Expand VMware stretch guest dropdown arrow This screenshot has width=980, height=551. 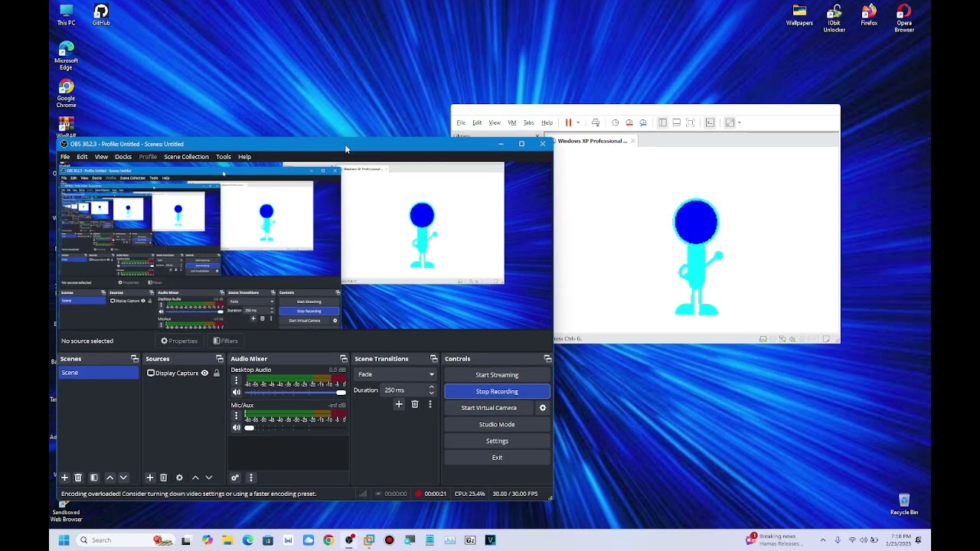(739, 122)
